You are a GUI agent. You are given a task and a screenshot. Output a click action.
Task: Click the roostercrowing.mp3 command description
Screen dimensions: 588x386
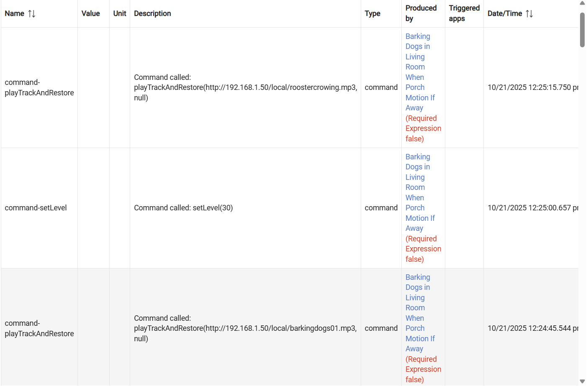point(245,87)
